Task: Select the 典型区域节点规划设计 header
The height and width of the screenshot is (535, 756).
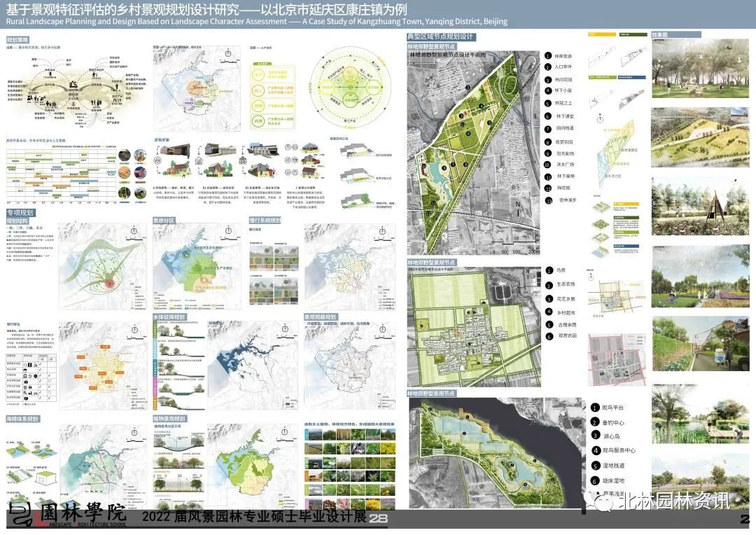Action: (x=440, y=36)
